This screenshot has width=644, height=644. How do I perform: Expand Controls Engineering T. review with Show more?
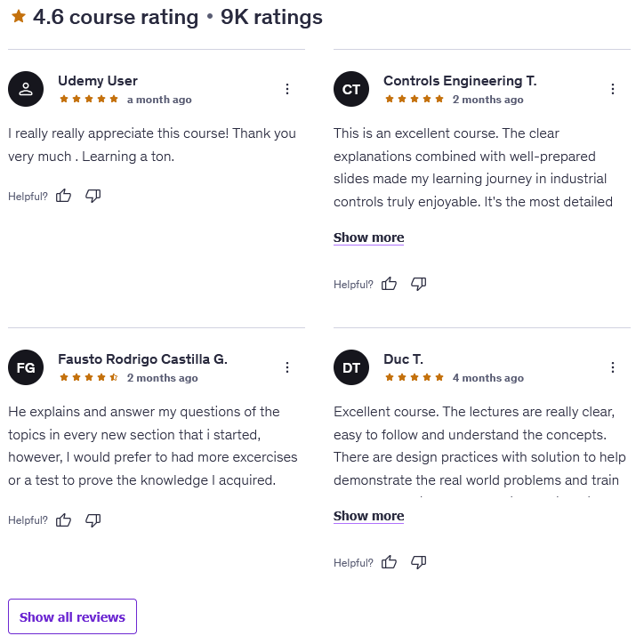(368, 237)
